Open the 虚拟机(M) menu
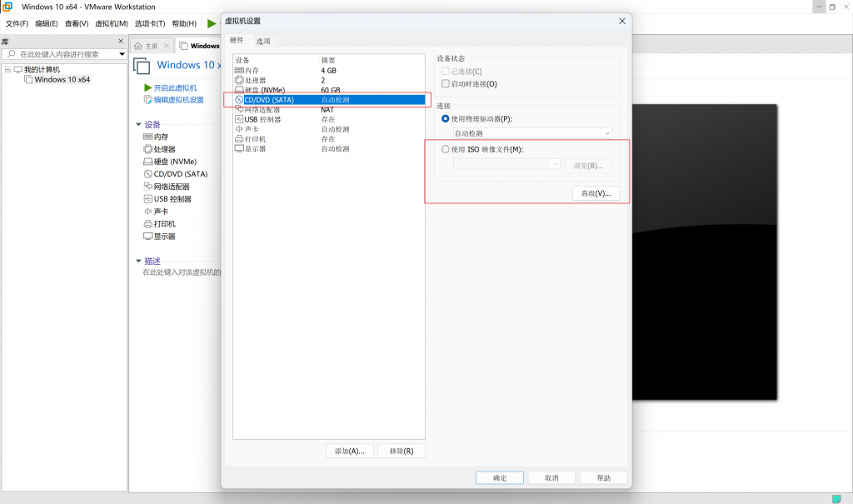 coord(112,23)
